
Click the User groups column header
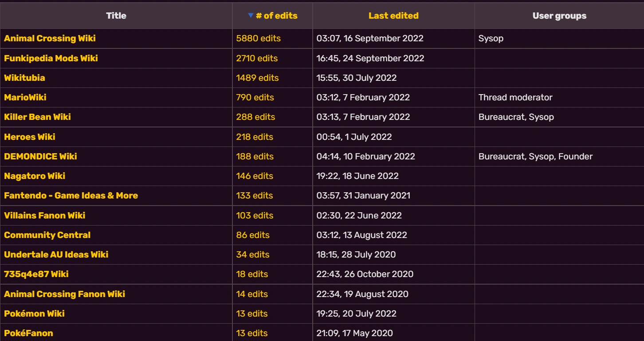point(559,16)
